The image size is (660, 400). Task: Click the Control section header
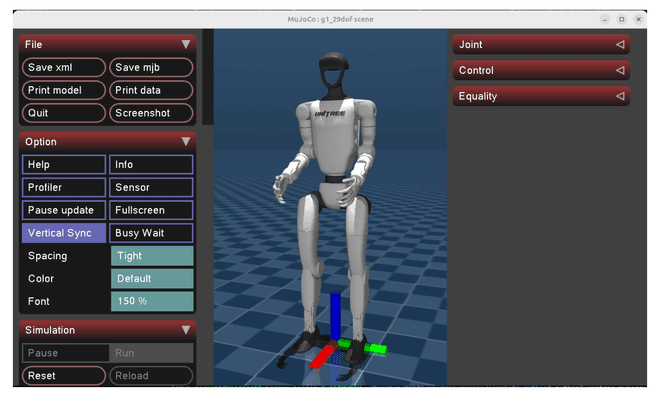[541, 70]
